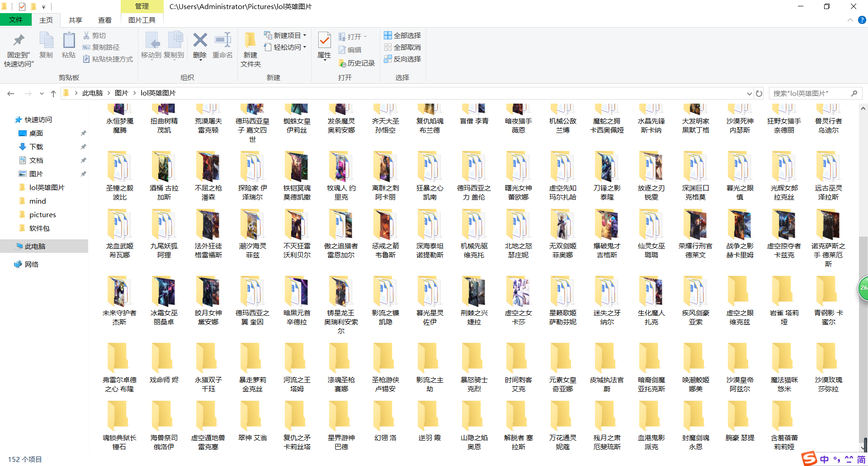
Task: Click the search magnifier icon
Action: (854, 93)
